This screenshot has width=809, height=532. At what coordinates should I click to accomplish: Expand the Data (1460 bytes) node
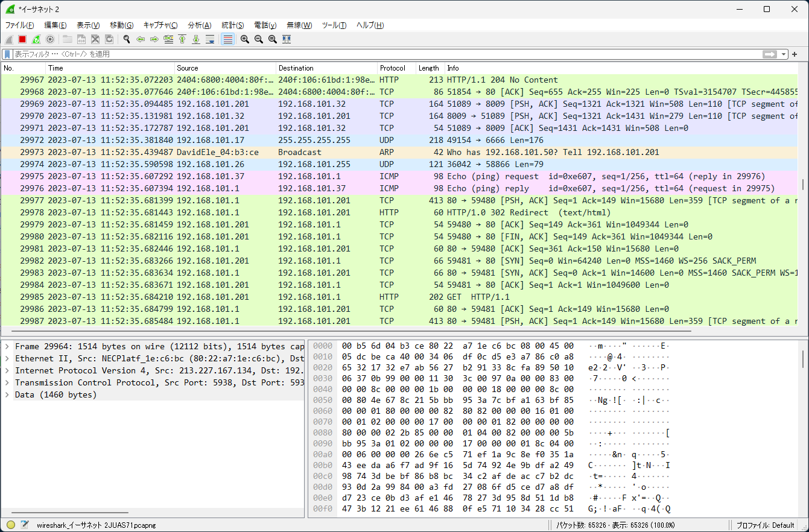point(7,394)
